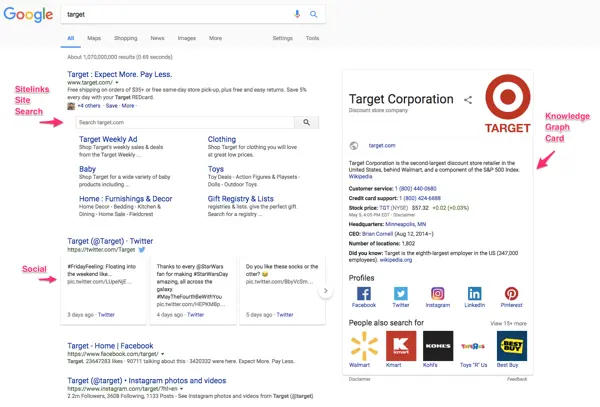Click the main Google search box
This screenshot has height=407, width=600.
click(193, 15)
